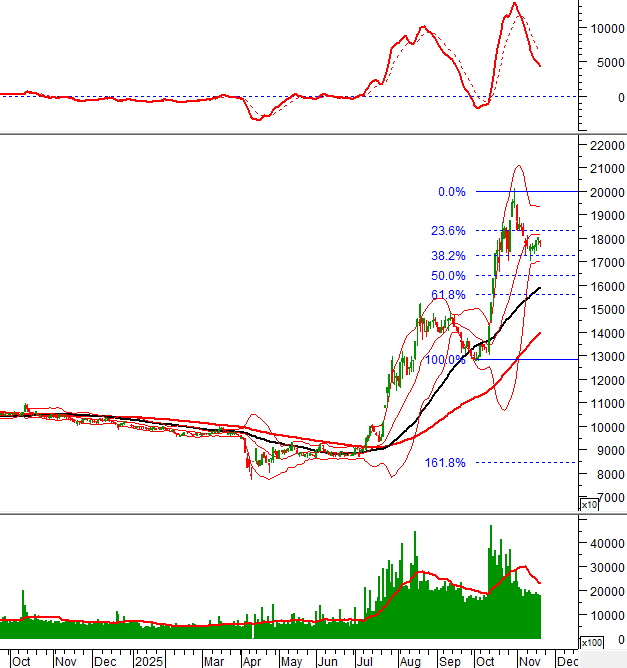Click the 5000 label on indicator axis
Screen dimensions: 627x668
tap(604, 63)
